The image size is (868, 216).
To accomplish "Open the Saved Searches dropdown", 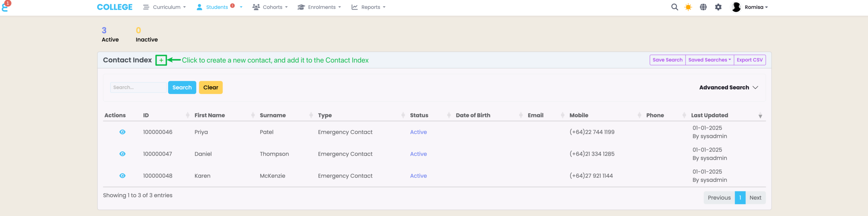I will tap(709, 60).
